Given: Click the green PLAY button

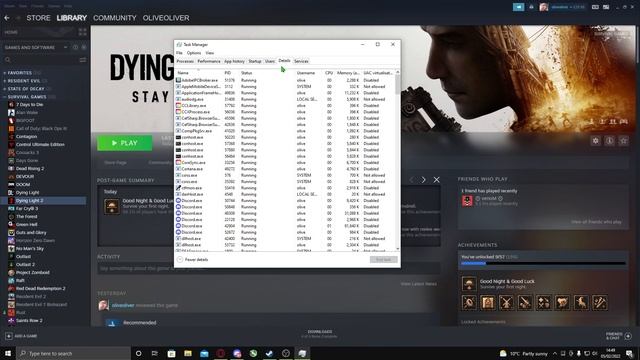Looking at the screenshot, I should (124, 143).
